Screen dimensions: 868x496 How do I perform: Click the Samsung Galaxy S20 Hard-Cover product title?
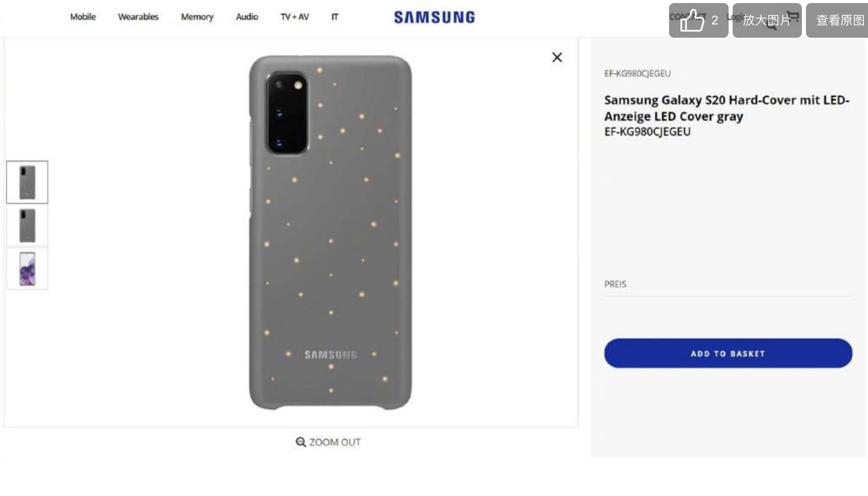[727, 108]
